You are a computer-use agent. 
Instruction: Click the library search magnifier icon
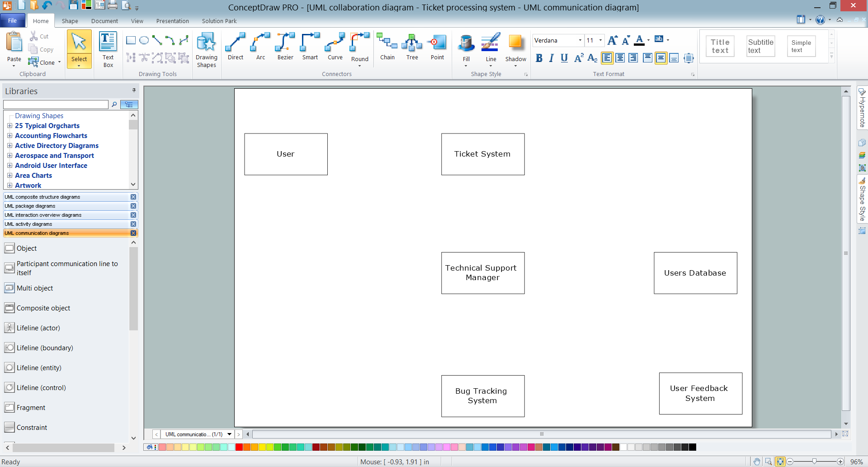[114, 105]
